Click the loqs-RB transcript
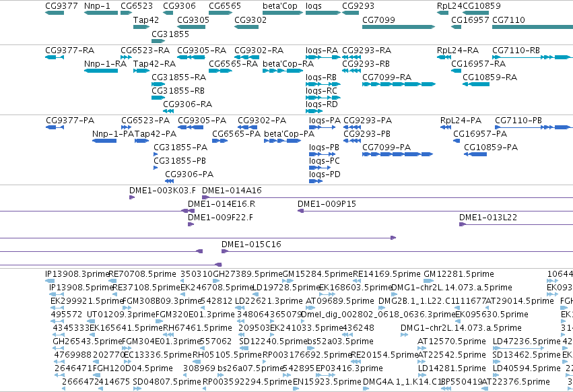573x392 pixels. (323, 84)
